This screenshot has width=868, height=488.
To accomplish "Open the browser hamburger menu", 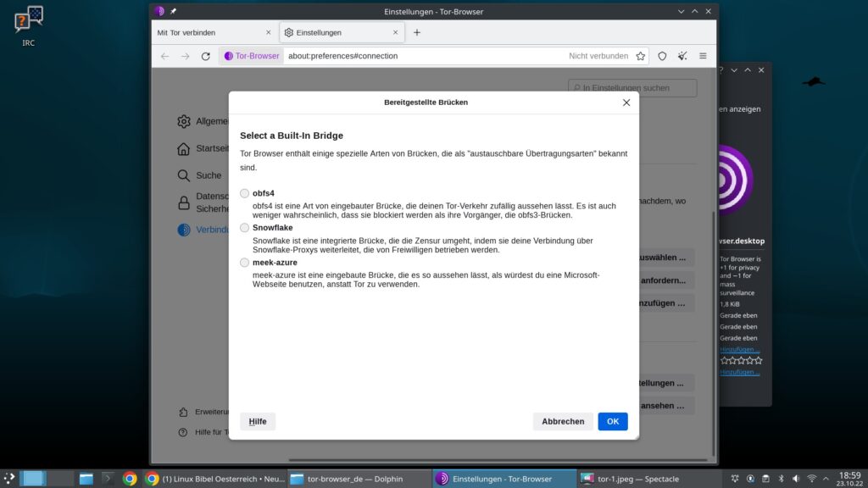I will 703,56.
